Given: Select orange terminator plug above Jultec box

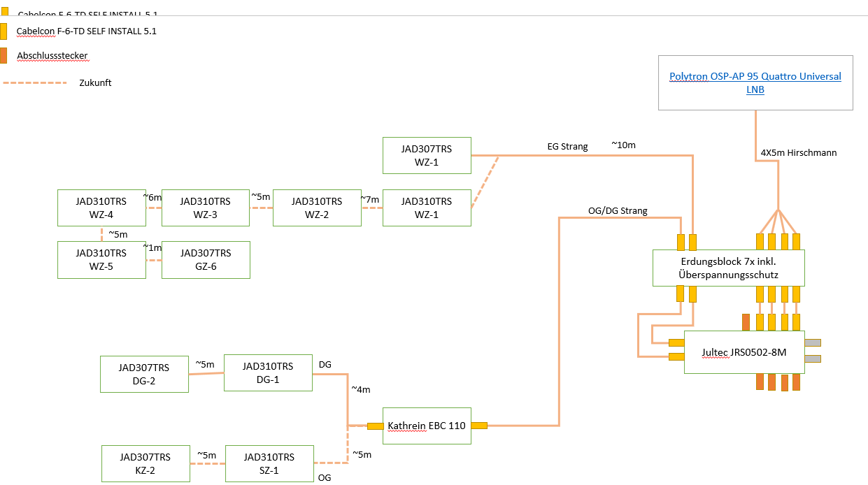Looking at the screenshot, I should [x=746, y=322].
